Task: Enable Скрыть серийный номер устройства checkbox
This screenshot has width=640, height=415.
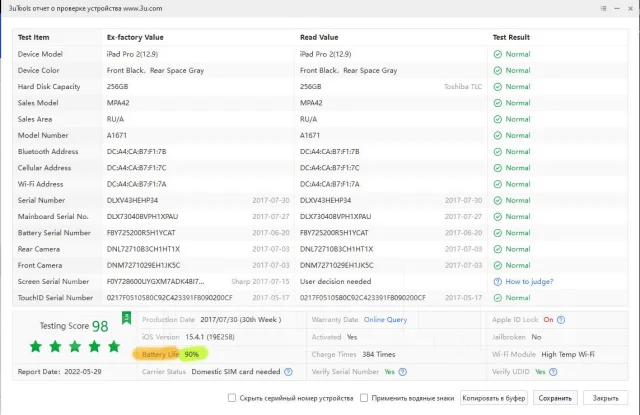Action: (232, 397)
